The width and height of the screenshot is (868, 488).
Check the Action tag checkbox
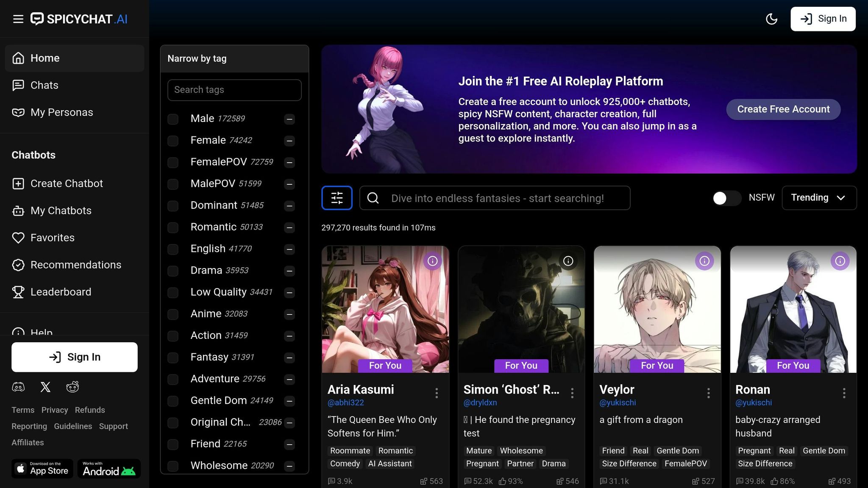click(x=173, y=336)
